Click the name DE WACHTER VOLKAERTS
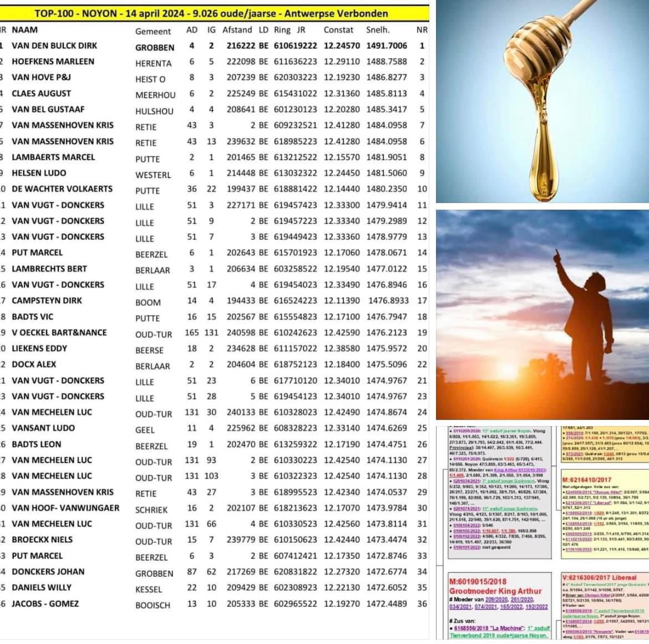 pyautogui.click(x=62, y=189)
